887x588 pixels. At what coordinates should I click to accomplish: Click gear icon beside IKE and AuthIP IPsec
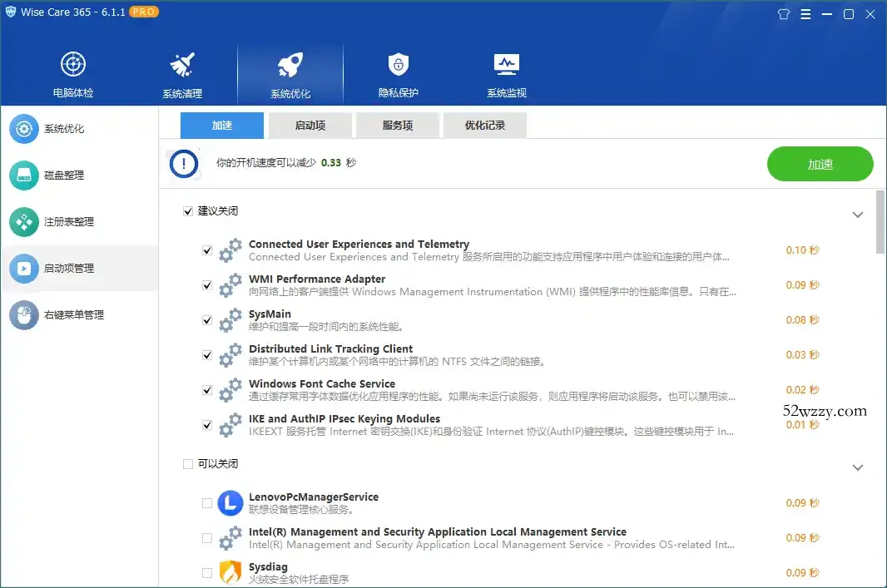click(x=230, y=425)
